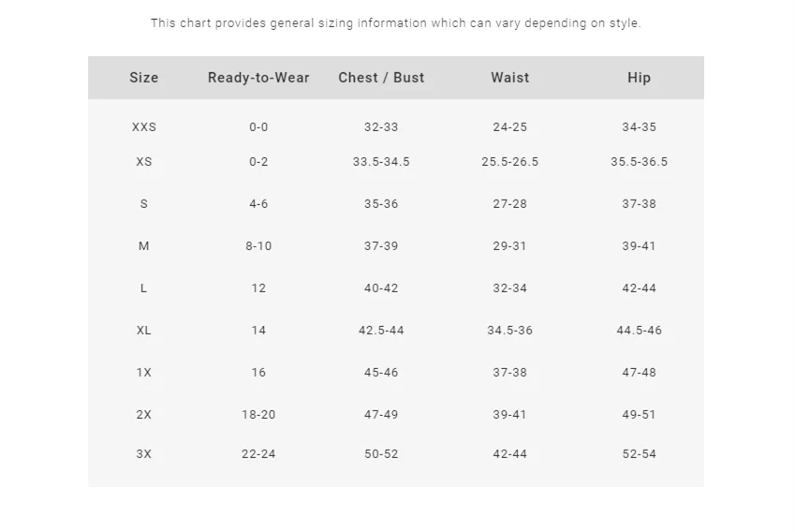Click the 4-6 Ready-to-Wear value

258,204
